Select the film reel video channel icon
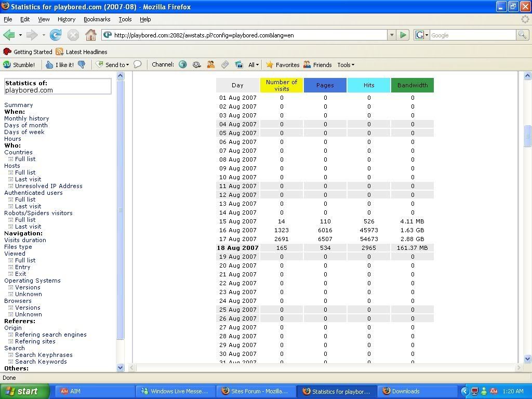The image size is (532, 399). pyautogui.click(x=197, y=65)
